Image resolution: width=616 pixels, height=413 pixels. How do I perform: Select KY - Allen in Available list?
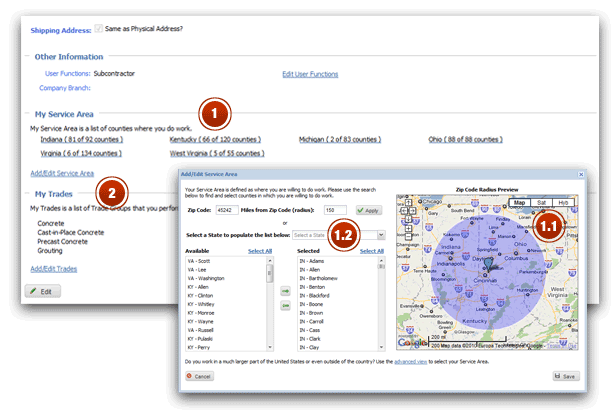pyautogui.click(x=226, y=287)
